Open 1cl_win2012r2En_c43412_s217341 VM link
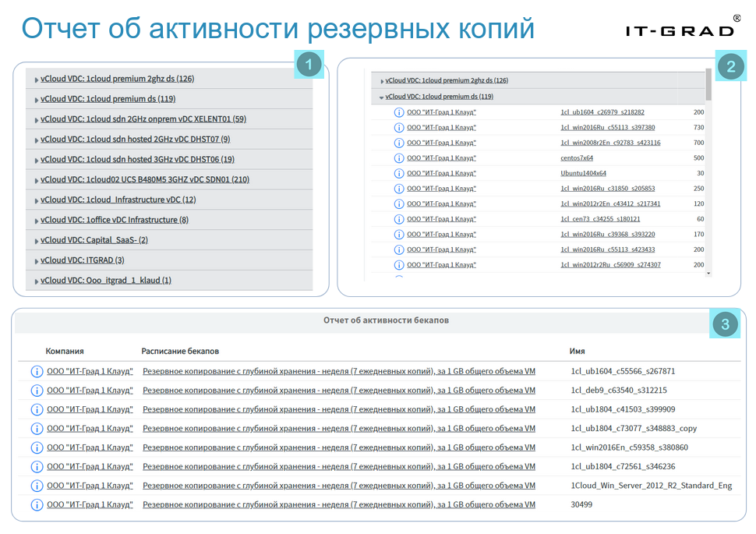 point(610,203)
